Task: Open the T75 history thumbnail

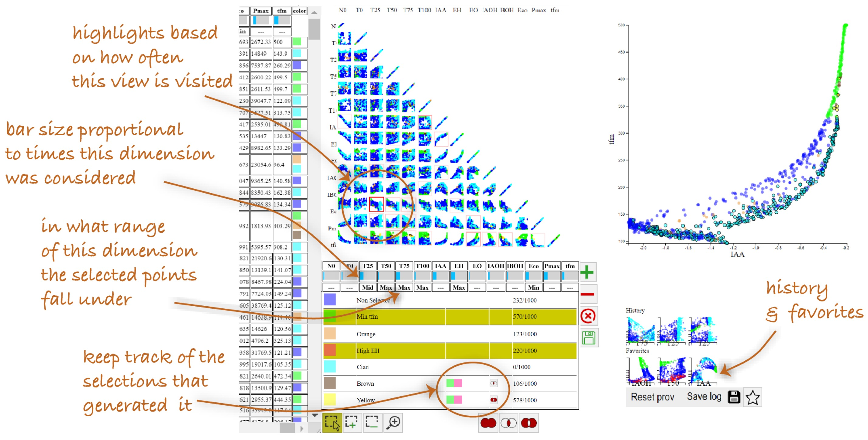Action: [641, 331]
